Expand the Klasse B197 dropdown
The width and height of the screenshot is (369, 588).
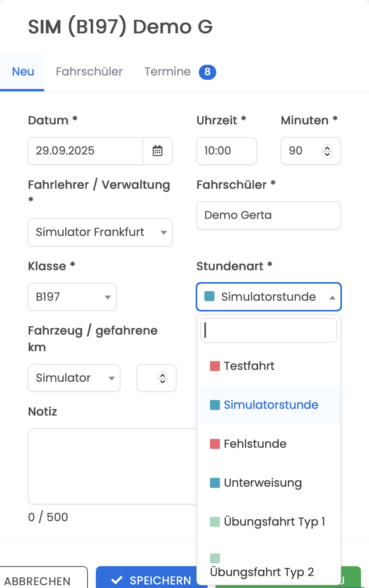(72, 297)
